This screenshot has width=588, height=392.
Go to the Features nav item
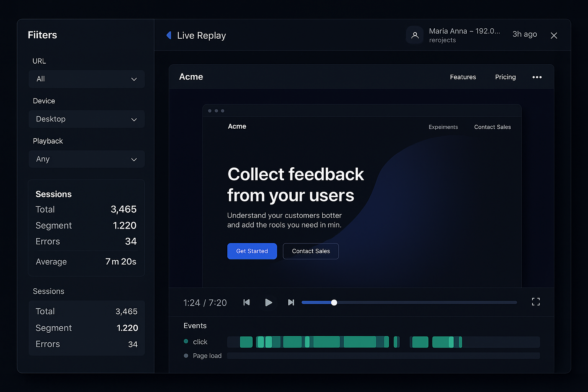pyautogui.click(x=463, y=77)
